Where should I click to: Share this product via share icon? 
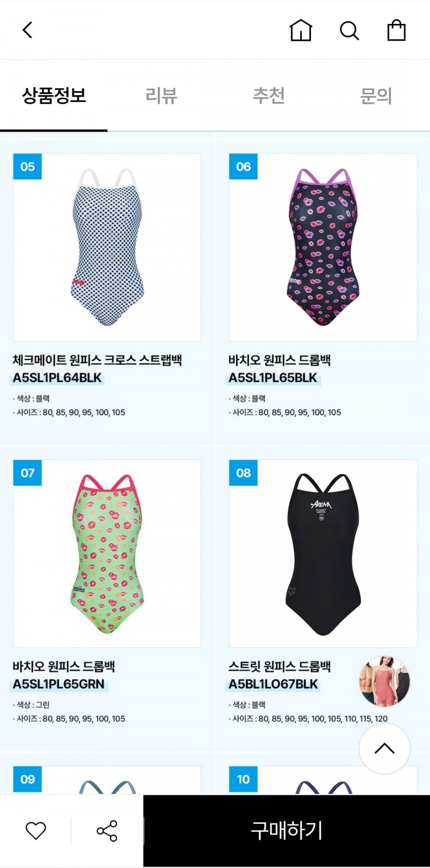(x=107, y=831)
